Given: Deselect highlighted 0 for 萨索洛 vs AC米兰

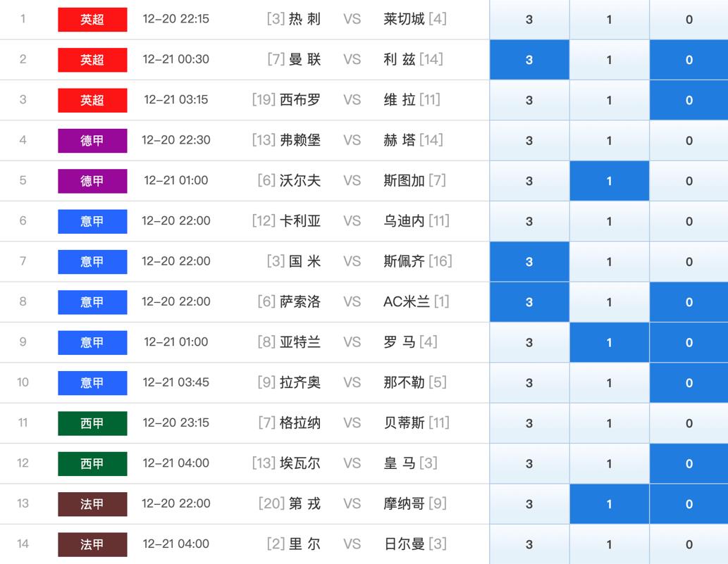Looking at the screenshot, I should coord(689,302).
